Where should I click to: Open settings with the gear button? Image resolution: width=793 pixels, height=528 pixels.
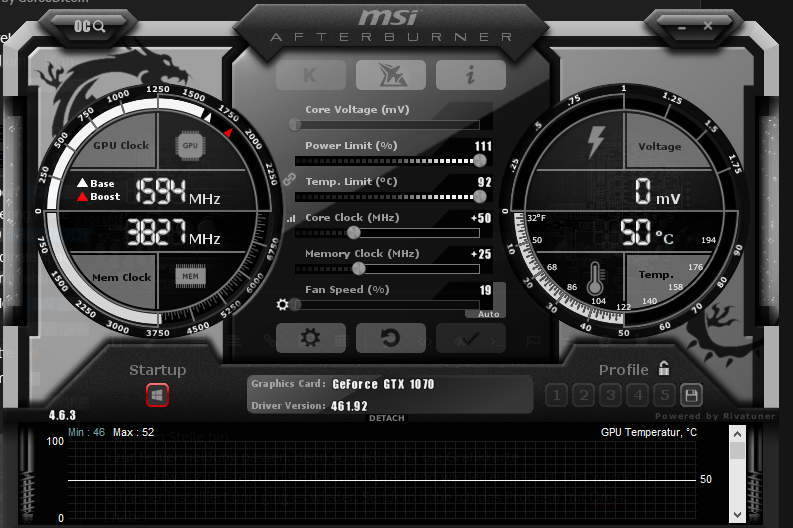[x=310, y=338]
